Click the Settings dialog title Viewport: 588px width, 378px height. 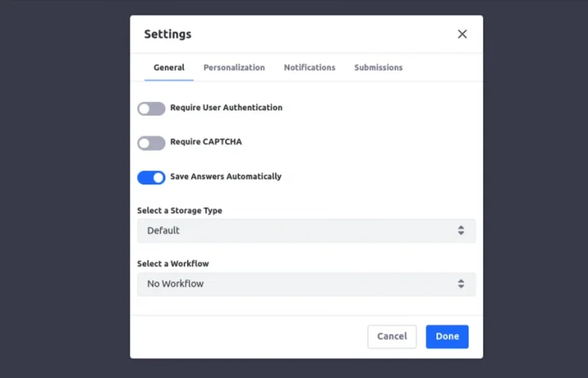click(x=168, y=34)
